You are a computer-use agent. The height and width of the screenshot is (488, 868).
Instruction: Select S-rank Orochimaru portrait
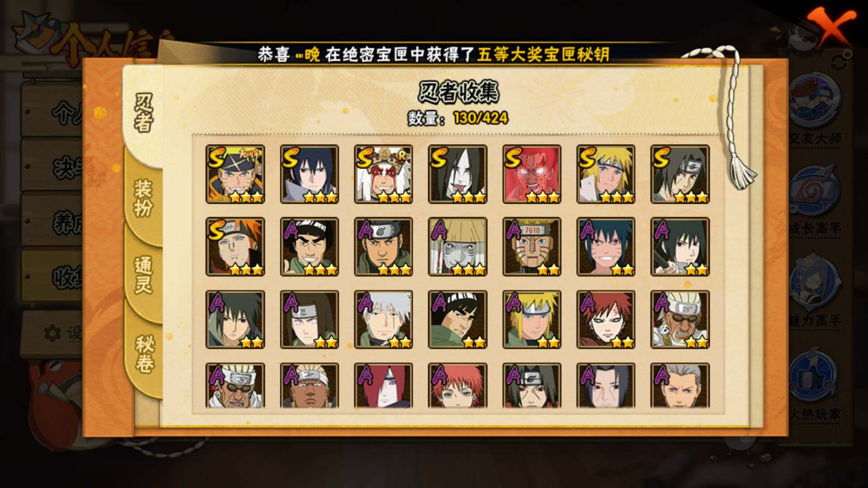tap(458, 174)
